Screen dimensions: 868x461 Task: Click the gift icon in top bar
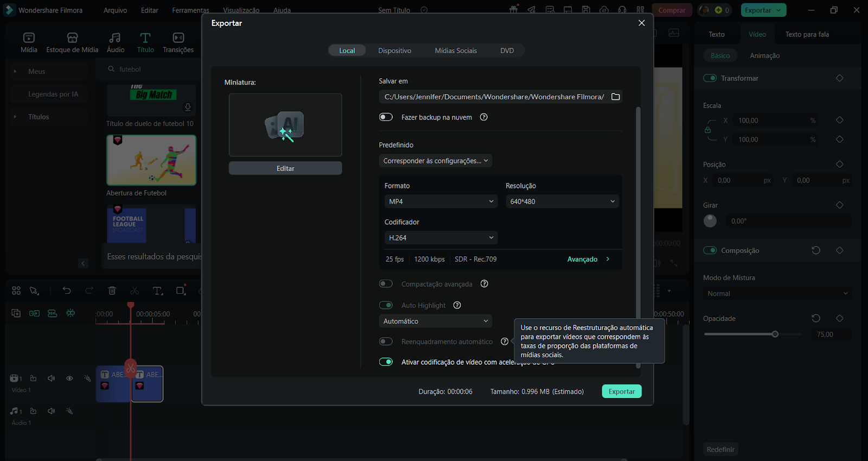[514, 10]
